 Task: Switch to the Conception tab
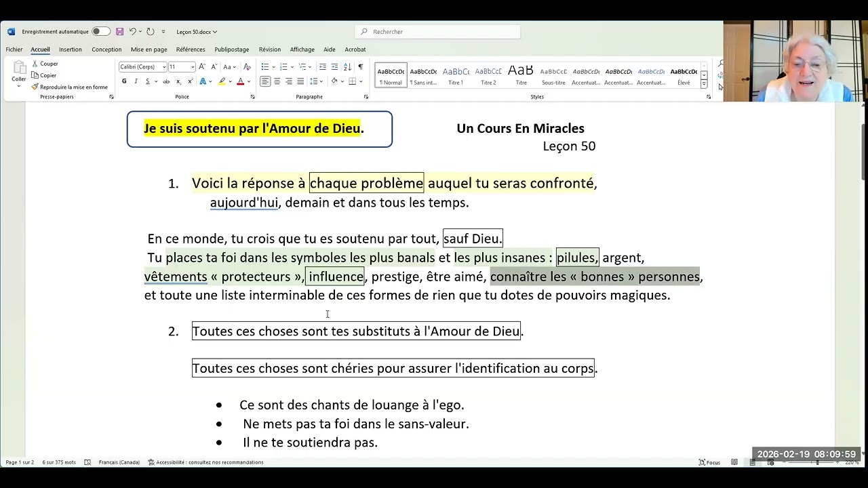click(106, 49)
